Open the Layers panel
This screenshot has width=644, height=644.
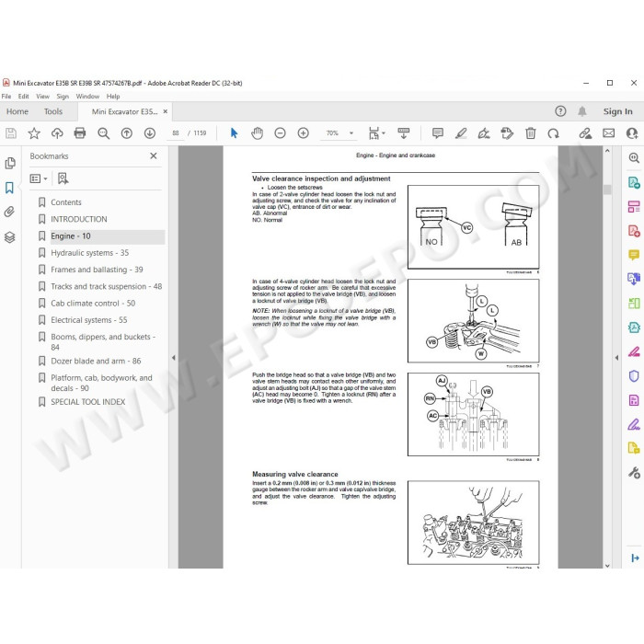10,237
